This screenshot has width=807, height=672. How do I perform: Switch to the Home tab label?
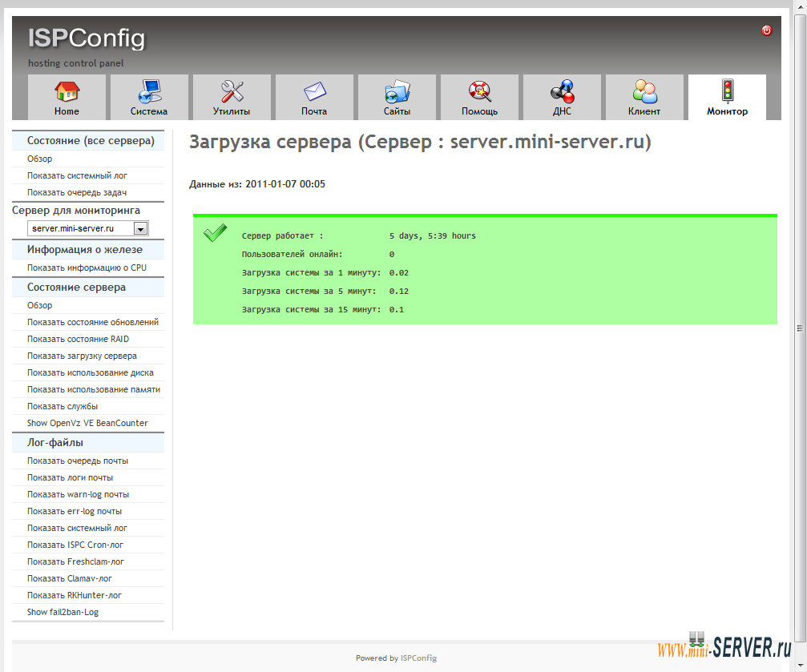[67, 111]
